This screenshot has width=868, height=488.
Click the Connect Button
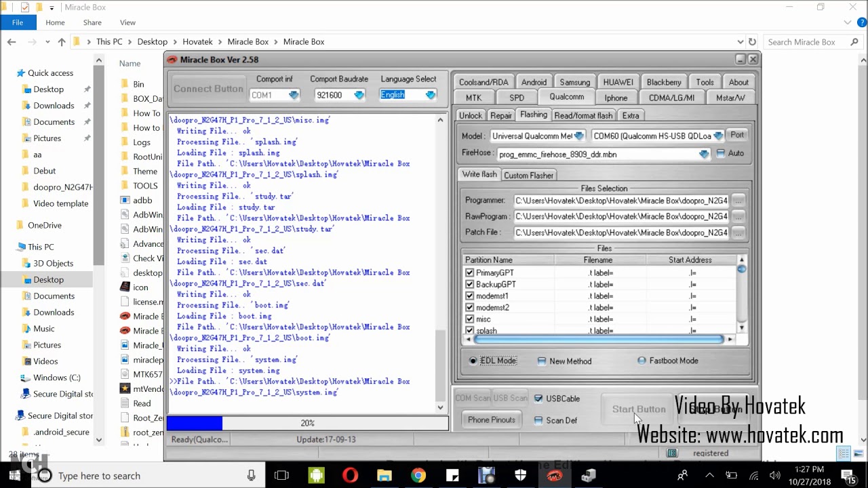tap(208, 89)
